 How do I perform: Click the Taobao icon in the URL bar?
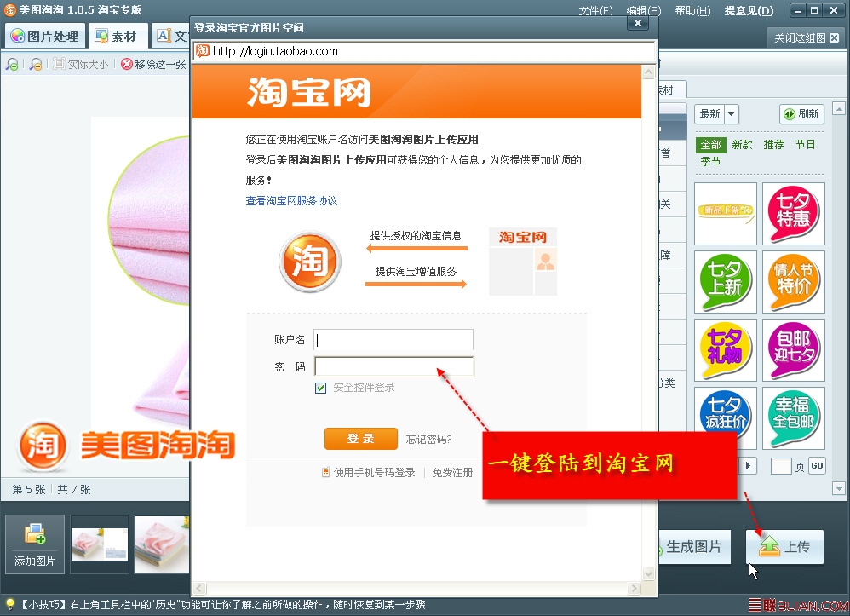click(202, 51)
